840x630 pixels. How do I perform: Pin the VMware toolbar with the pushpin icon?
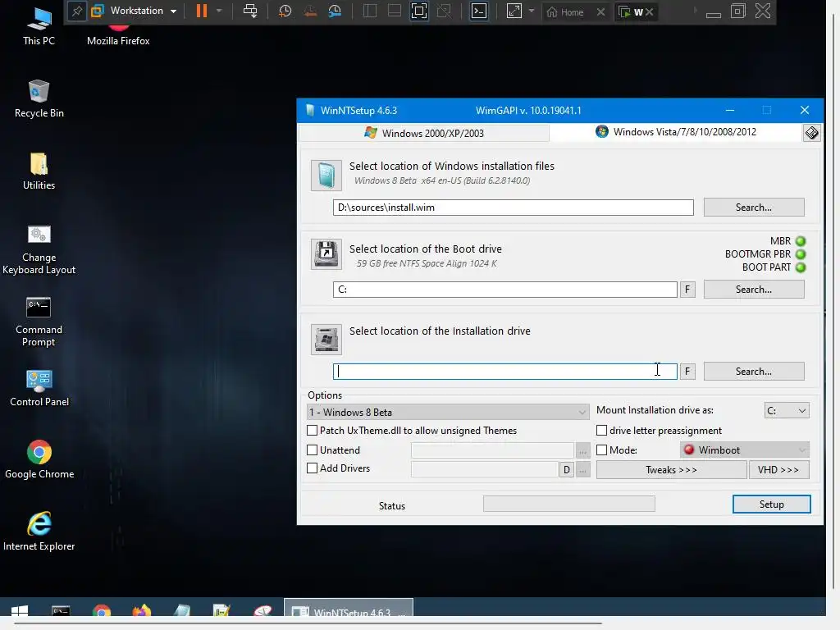point(76,11)
